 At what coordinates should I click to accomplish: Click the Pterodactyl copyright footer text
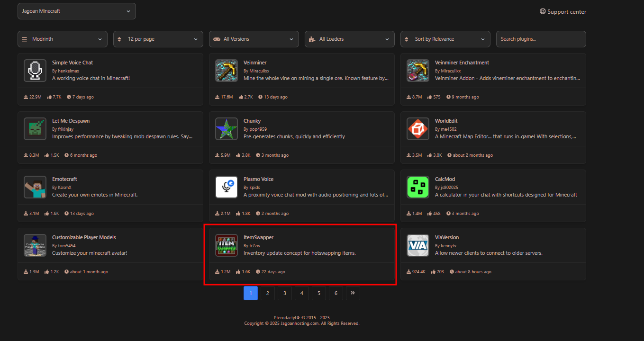click(x=302, y=318)
